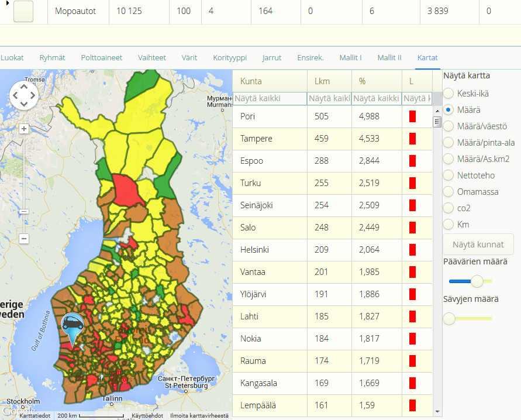Expand the Mopoautot row arrow
521x420 pixels.
tap(8, 4)
